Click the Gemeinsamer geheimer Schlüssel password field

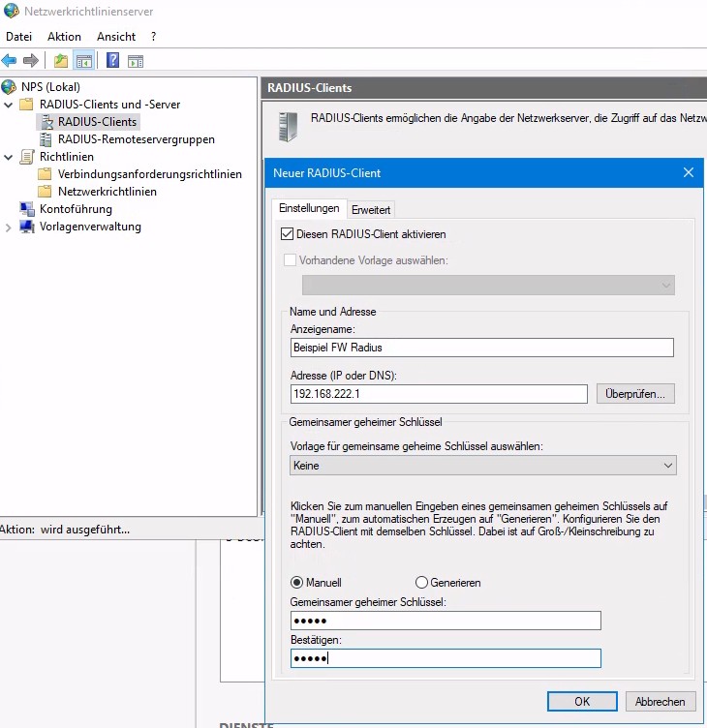pos(446,621)
